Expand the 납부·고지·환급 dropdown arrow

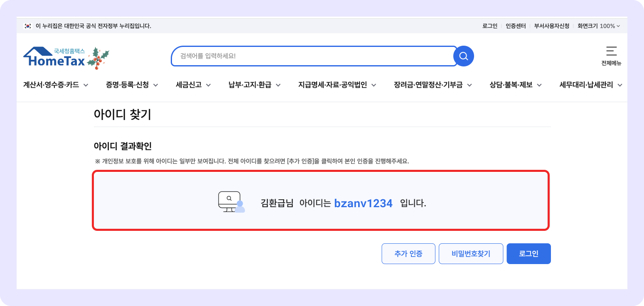tap(278, 85)
